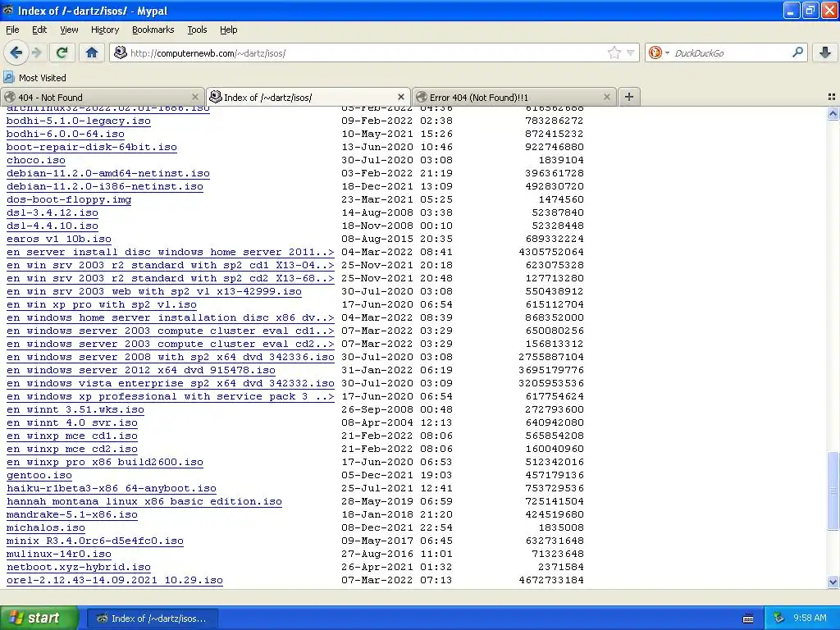Open the Tools menu
This screenshot has height=630, width=840.
tap(197, 30)
